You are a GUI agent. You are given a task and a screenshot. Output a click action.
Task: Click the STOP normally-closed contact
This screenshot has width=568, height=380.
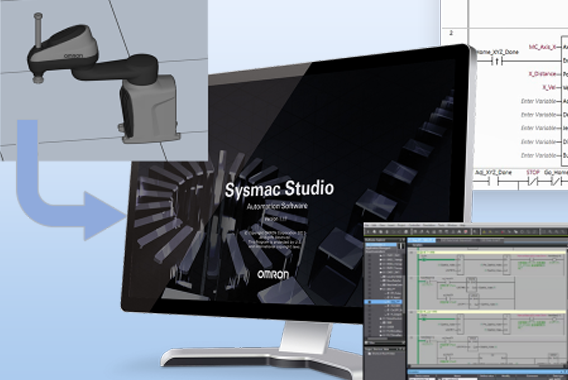(x=532, y=181)
